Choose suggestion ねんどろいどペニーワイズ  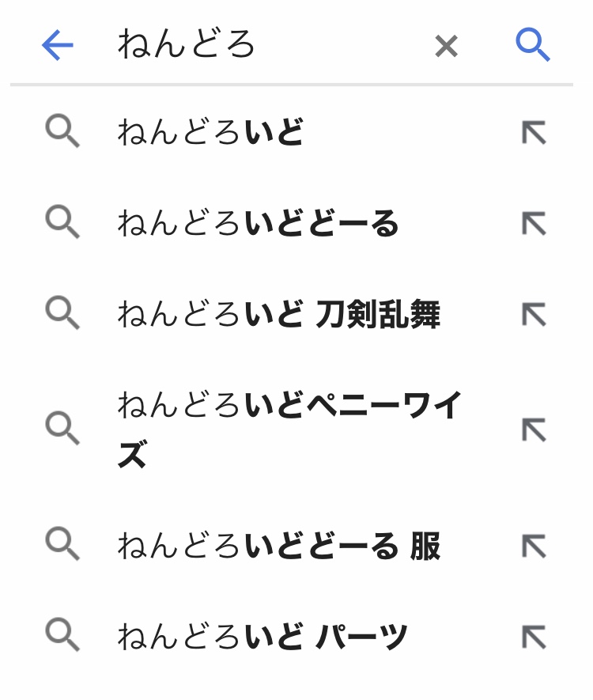(289, 429)
